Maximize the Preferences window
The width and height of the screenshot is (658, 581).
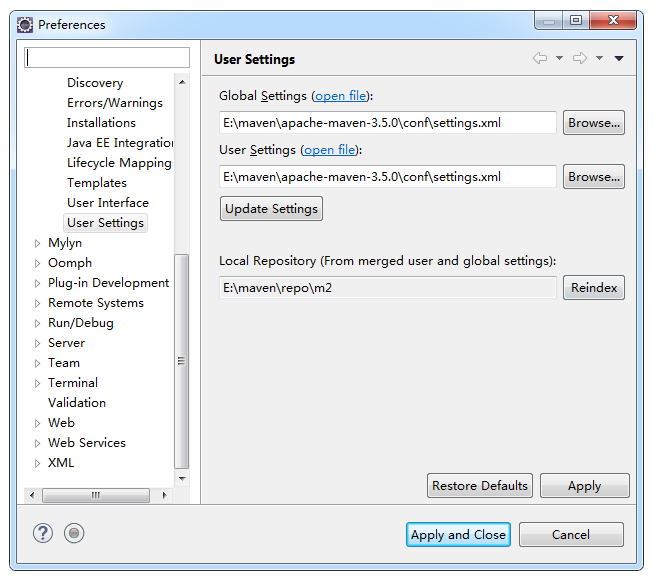point(576,20)
